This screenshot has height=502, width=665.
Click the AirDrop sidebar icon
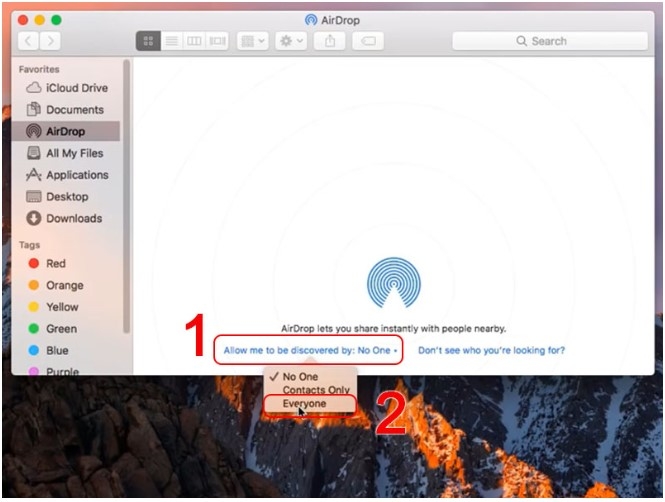click(34, 131)
